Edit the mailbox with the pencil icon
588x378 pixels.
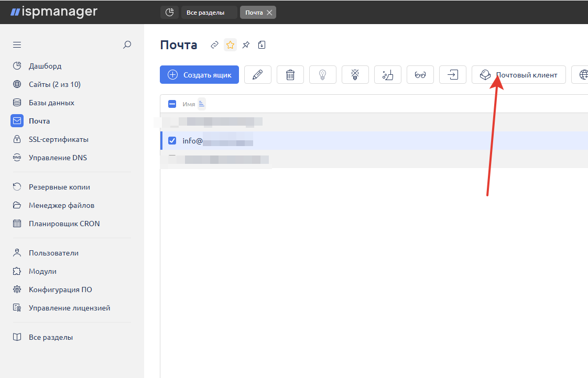click(x=258, y=74)
